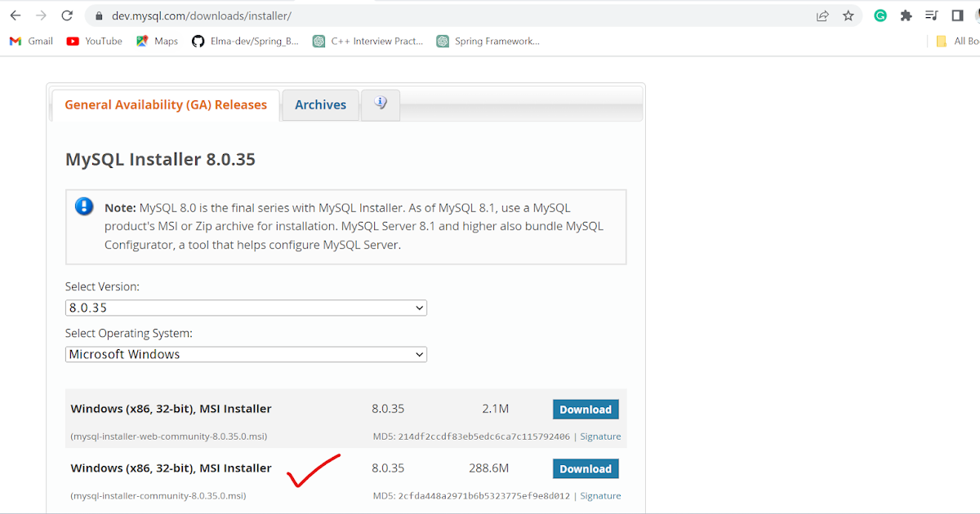
Task: Open the Spring Framework bookmark
Action: [x=488, y=41]
